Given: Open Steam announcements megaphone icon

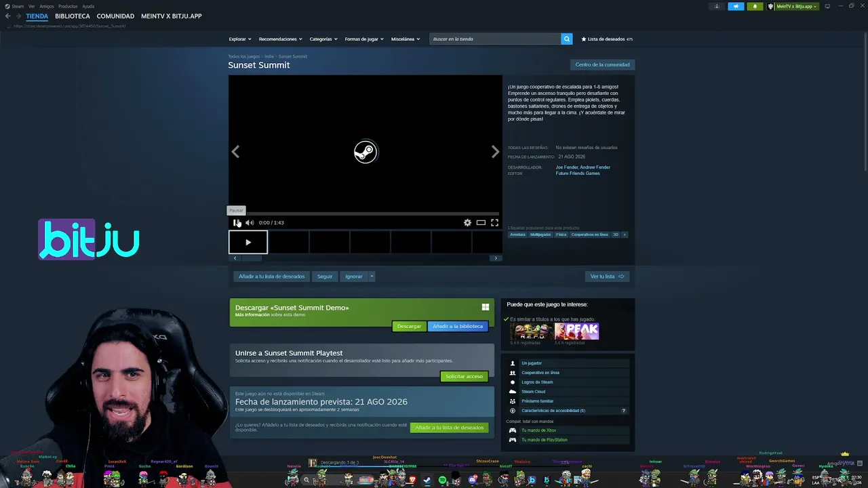Looking at the screenshot, I should click(x=736, y=6).
